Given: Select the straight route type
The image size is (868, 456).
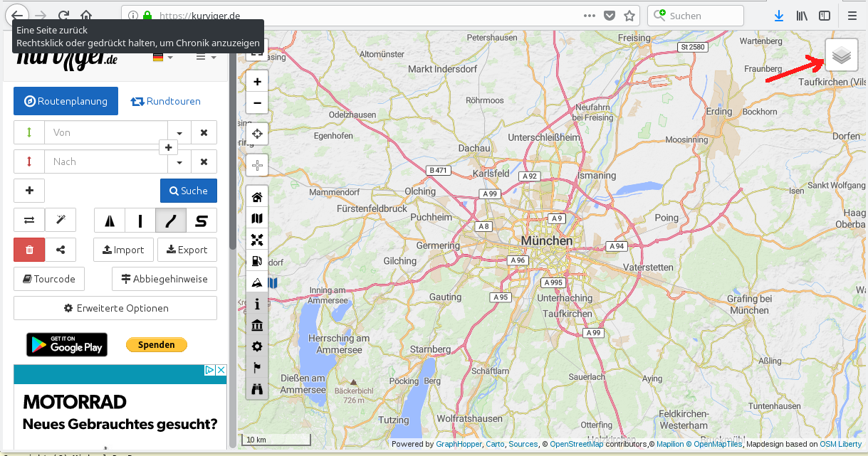Looking at the screenshot, I should (140, 221).
